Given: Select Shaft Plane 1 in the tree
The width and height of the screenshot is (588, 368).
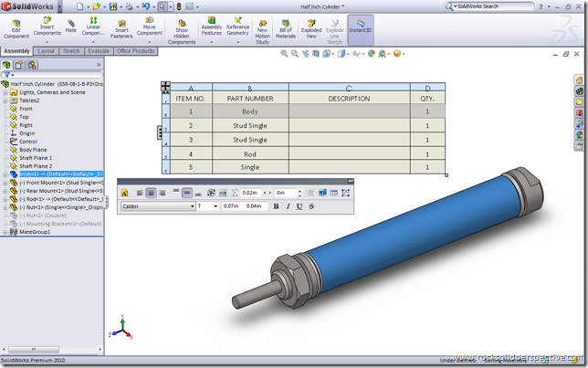Looking at the screenshot, I should point(36,158).
